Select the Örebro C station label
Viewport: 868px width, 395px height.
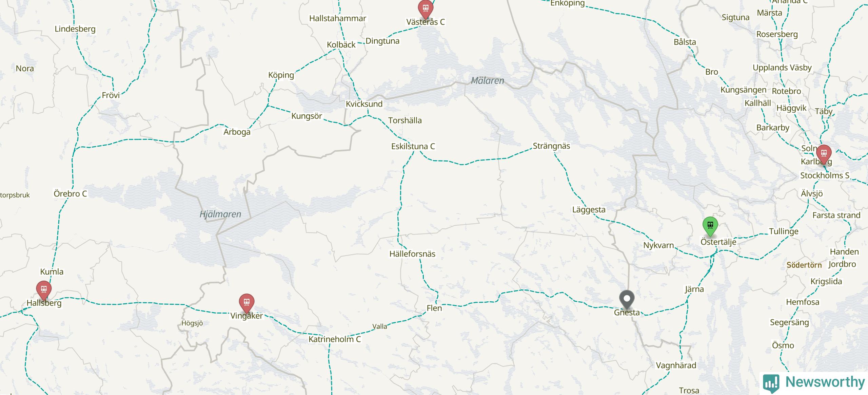pyautogui.click(x=70, y=194)
